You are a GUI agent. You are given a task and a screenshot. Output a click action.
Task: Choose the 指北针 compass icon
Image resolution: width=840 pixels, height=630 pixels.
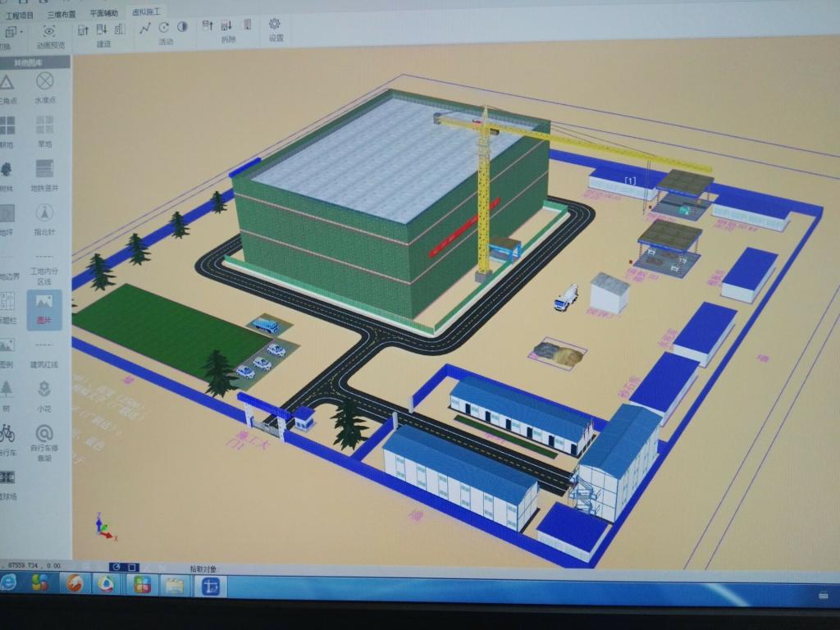point(45,212)
